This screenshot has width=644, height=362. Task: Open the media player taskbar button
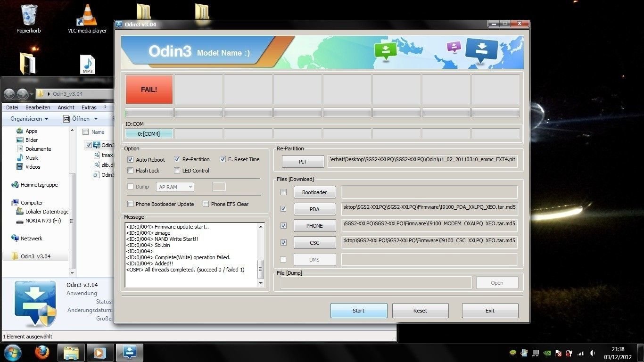click(100, 353)
